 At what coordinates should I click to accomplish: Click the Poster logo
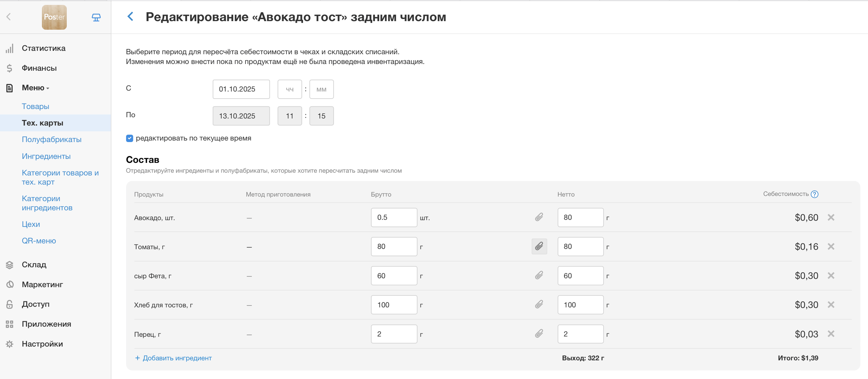coord(54,17)
